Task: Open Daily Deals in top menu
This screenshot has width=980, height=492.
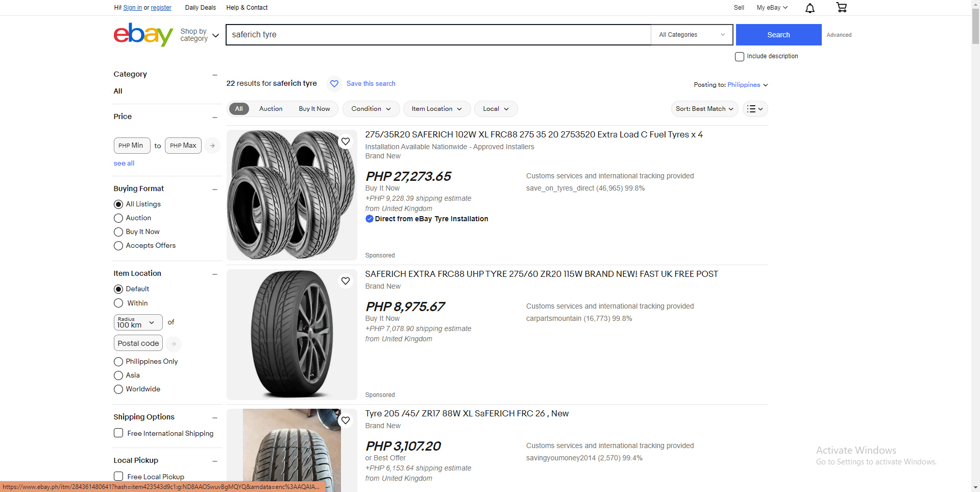Action: tap(201, 8)
